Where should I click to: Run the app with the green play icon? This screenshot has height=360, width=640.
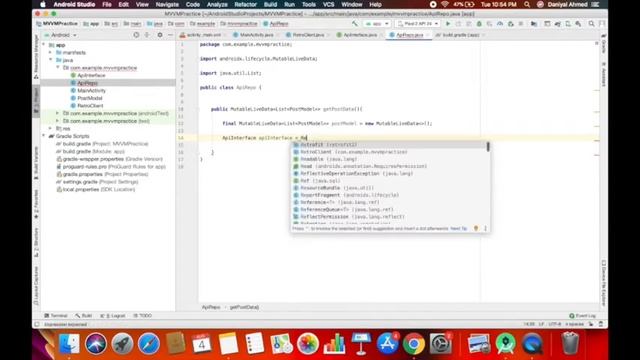(448, 24)
